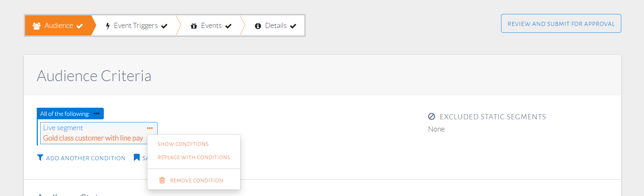644x196 pixels.
Task: Click the funnel icon beside Add Another Condition
Action: tap(40, 157)
